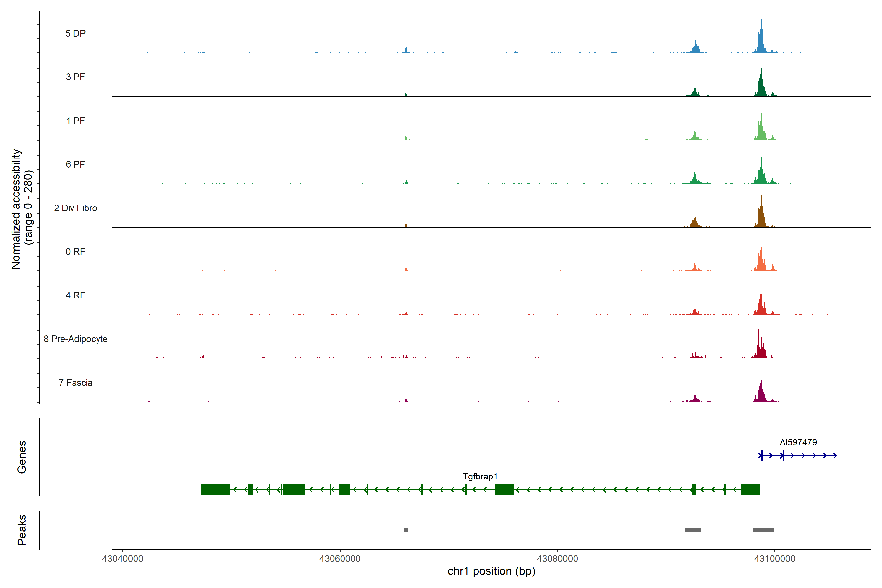Screen dimensions: 882x588
Task: Click the 5 DP track label
Action: click(75, 33)
